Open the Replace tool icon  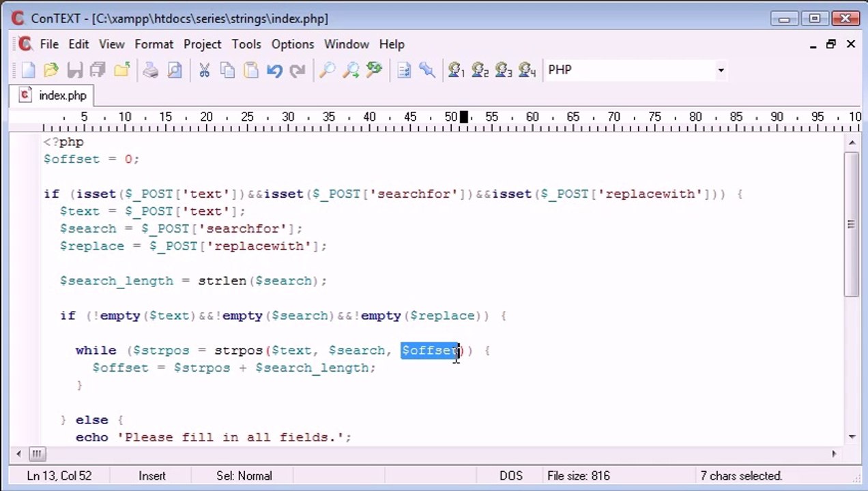click(x=374, y=70)
